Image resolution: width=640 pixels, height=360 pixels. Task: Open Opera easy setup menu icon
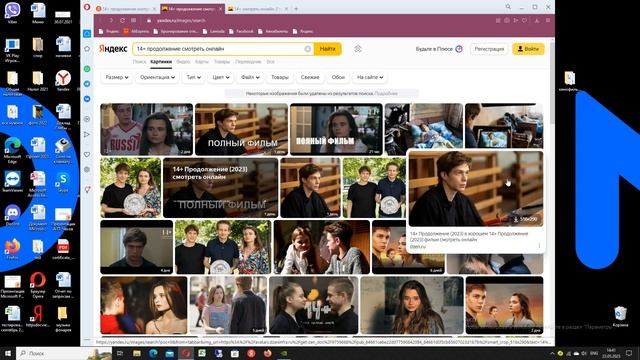tap(548, 20)
